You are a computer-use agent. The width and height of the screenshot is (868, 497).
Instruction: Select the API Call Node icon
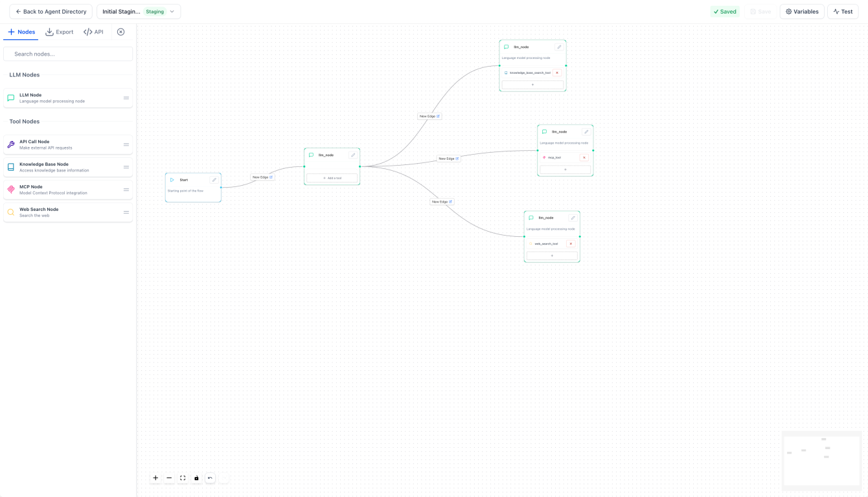(10, 144)
